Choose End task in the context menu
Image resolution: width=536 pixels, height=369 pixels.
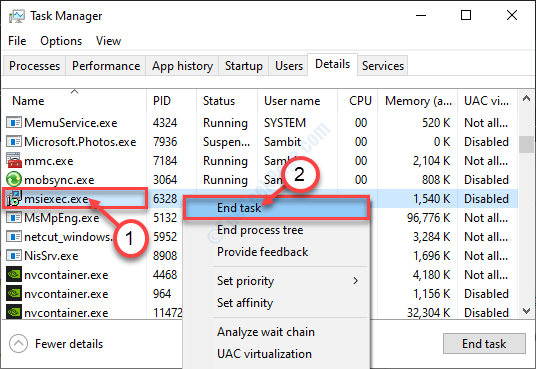(x=276, y=208)
